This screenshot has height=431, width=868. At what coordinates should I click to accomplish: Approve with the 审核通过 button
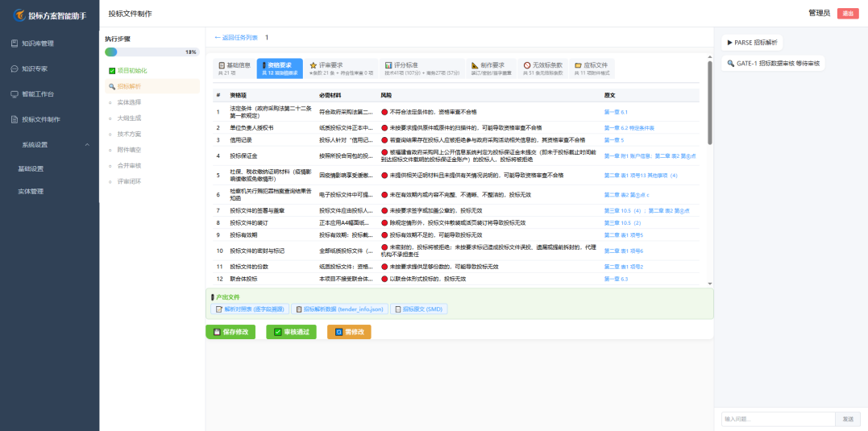(291, 332)
